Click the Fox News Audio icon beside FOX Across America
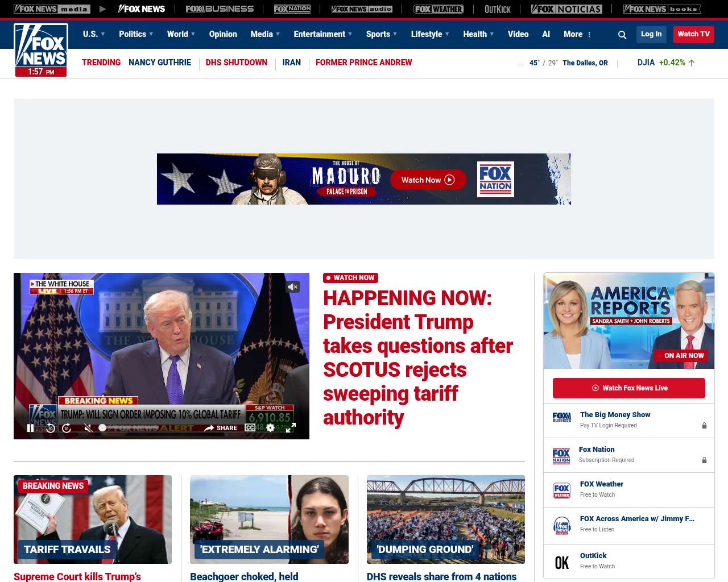 561,525
